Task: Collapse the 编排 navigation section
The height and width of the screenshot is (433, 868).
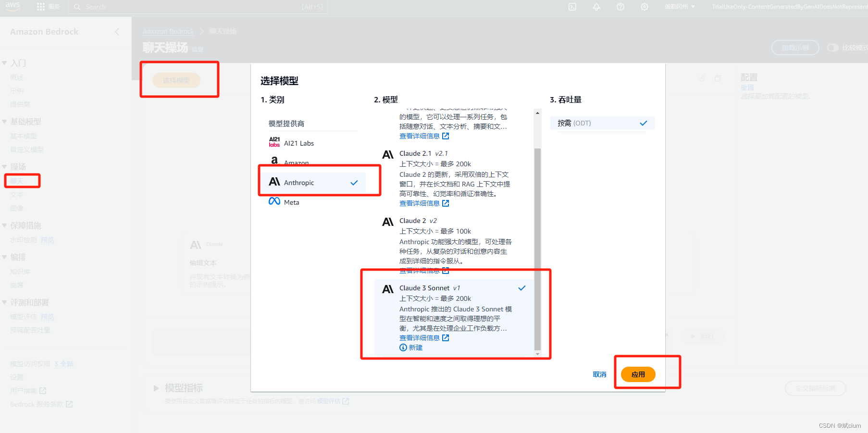Action: (4, 257)
